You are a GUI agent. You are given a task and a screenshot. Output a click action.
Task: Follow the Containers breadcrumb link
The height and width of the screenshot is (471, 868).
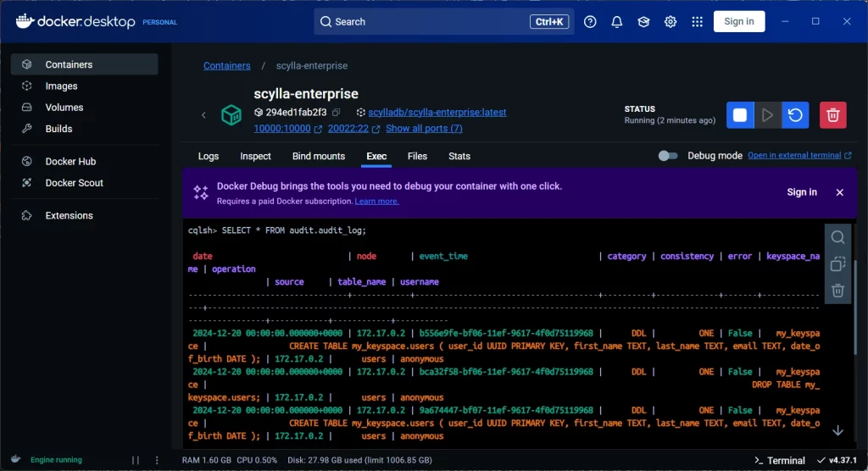coord(226,65)
